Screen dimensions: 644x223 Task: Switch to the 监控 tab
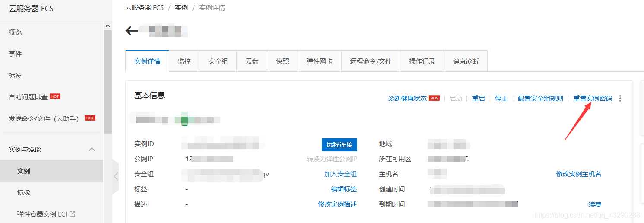[x=184, y=61]
